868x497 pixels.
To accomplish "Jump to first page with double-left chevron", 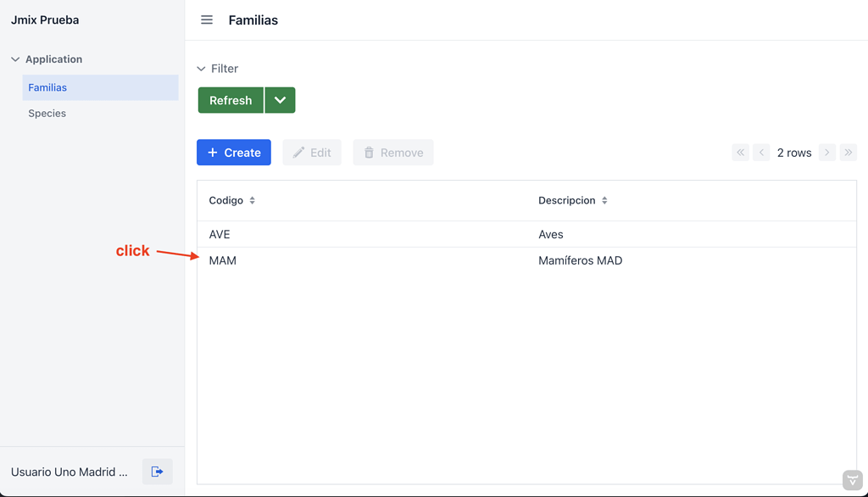I will coord(738,152).
